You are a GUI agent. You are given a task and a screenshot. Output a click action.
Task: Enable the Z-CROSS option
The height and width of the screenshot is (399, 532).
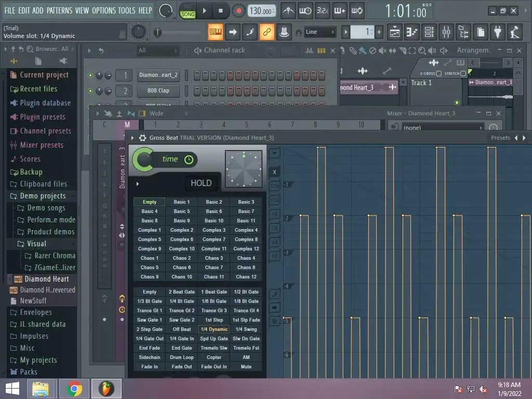(x=438, y=73)
